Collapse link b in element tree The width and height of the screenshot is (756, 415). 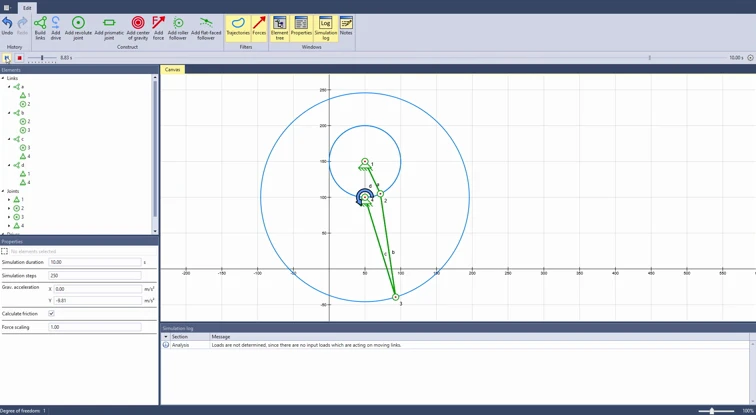tap(9, 113)
